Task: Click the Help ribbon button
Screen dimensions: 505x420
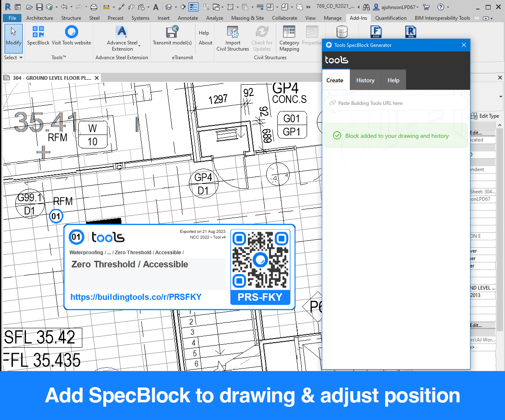Action: point(204,33)
